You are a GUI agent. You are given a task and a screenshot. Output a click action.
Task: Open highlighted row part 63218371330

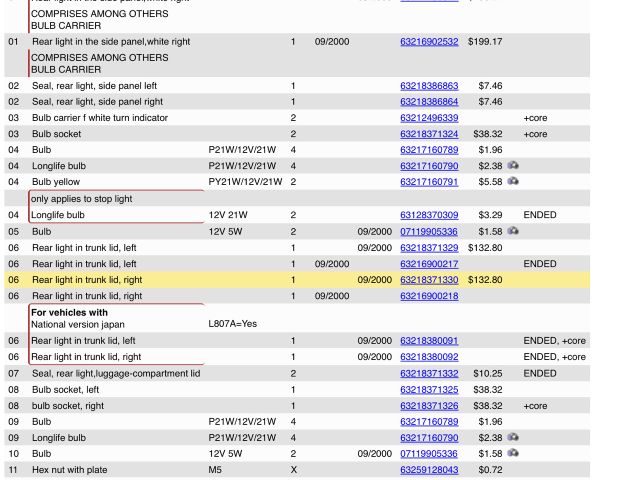pos(429,280)
